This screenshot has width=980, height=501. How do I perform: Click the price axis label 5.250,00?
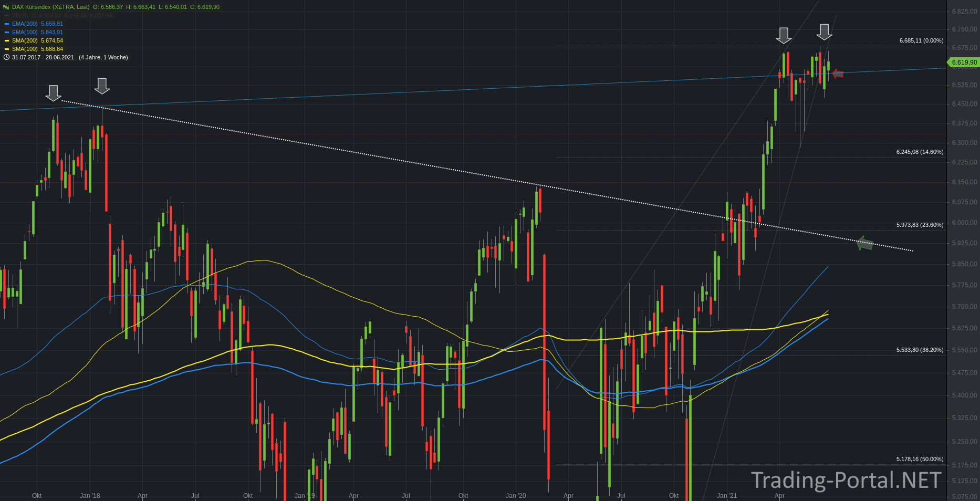click(x=965, y=442)
